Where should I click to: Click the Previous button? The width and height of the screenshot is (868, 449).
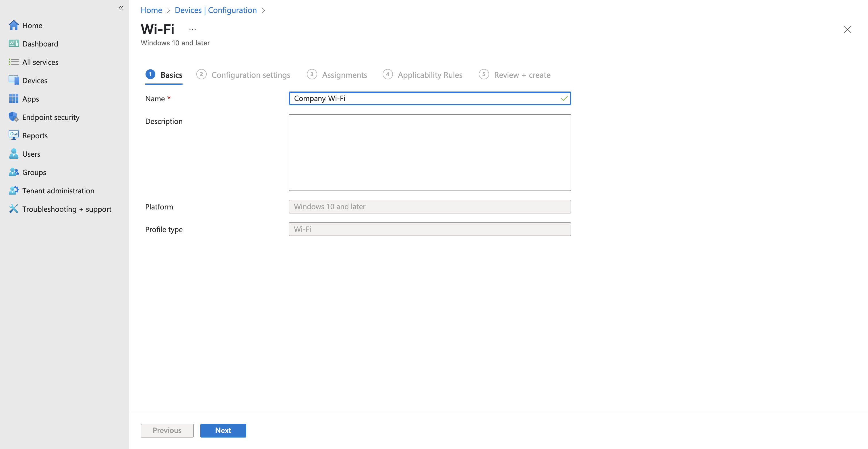coord(167,430)
